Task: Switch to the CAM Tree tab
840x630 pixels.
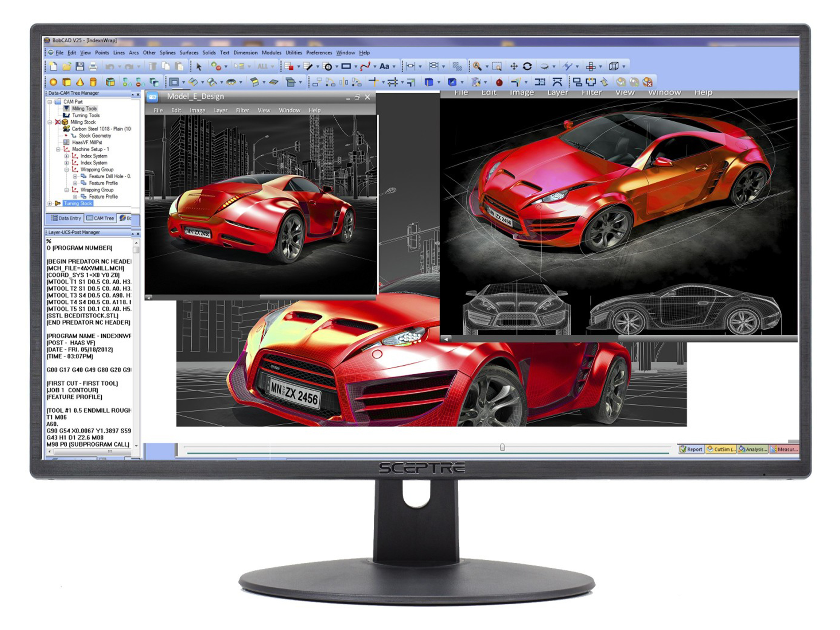Action: point(101,218)
